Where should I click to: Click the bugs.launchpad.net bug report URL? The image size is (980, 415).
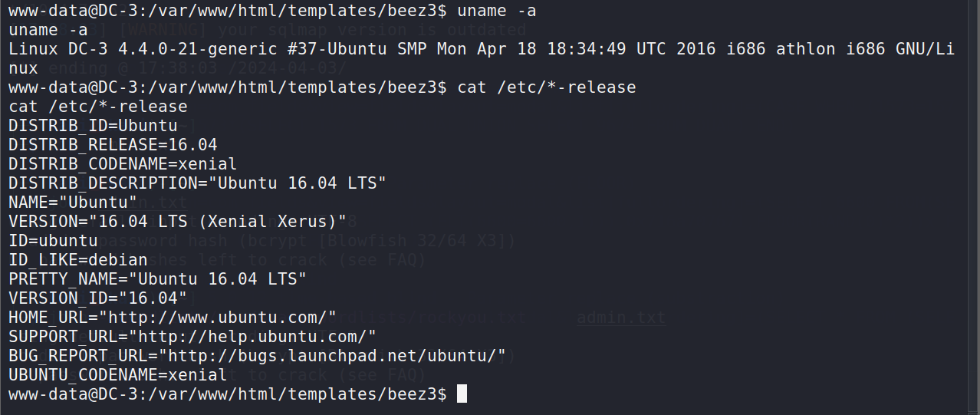pyautogui.click(x=332, y=355)
